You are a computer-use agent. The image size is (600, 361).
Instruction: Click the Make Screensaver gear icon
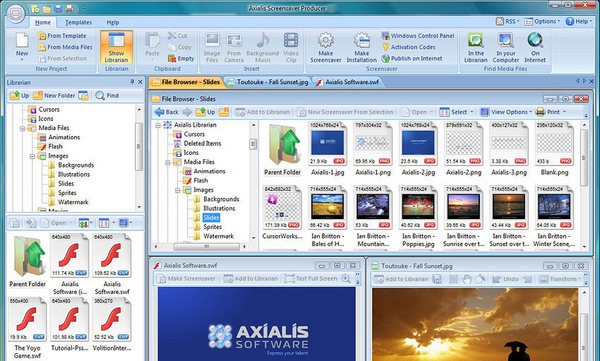click(326, 41)
